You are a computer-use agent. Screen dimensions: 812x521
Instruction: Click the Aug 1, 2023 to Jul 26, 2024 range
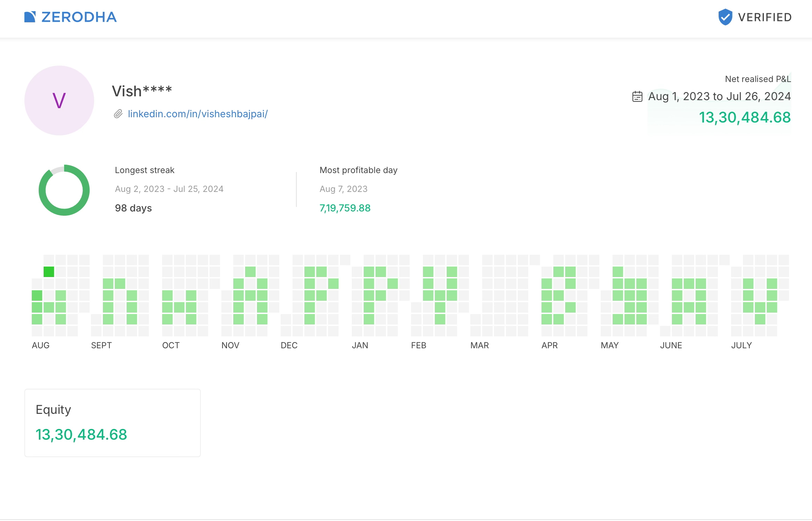[719, 96]
